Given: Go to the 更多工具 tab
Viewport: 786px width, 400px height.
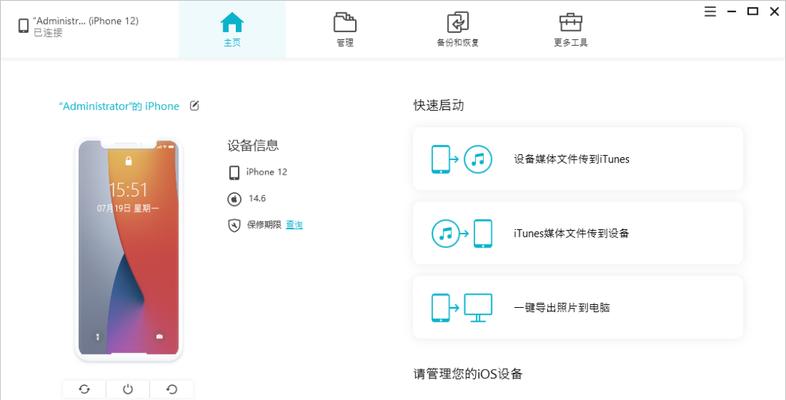Looking at the screenshot, I should coord(570,30).
